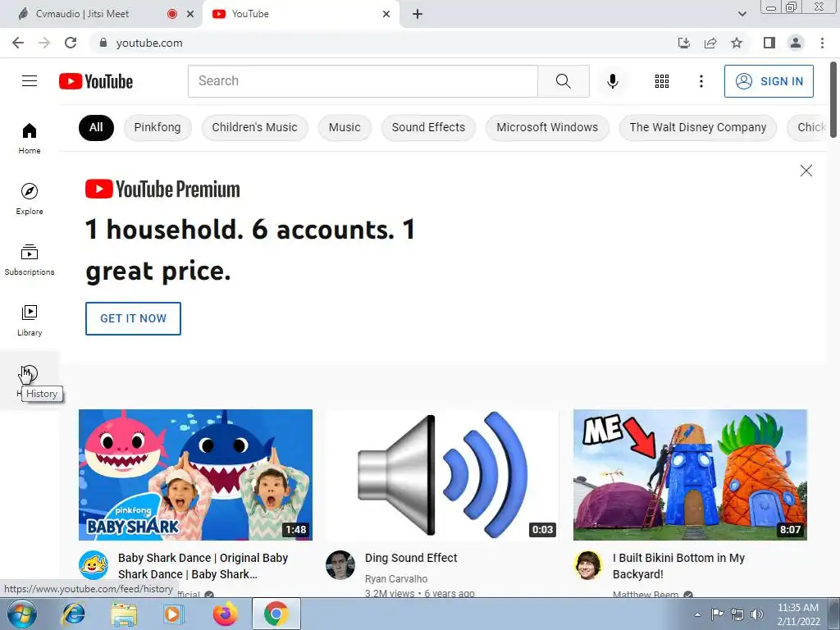Open Ryan Carvalho channel name

coord(396,578)
